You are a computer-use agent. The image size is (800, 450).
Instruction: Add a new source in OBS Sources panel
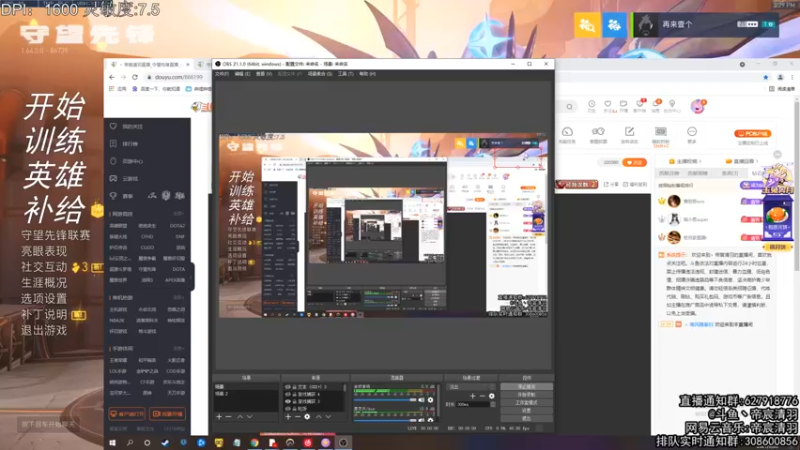(x=288, y=417)
